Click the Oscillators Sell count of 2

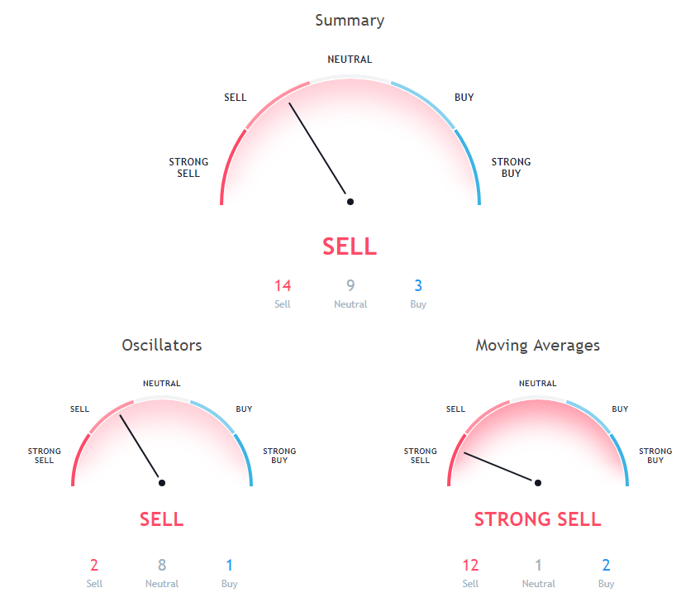[x=94, y=566]
